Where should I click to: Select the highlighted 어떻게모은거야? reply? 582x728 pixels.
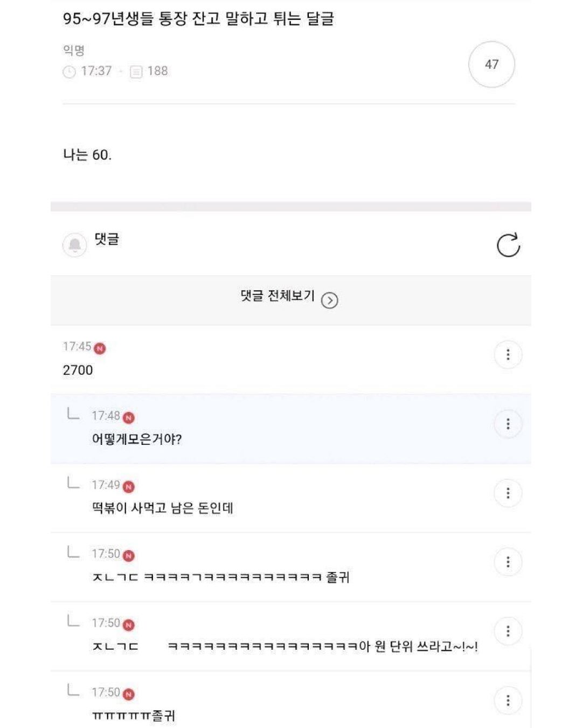pos(290,429)
